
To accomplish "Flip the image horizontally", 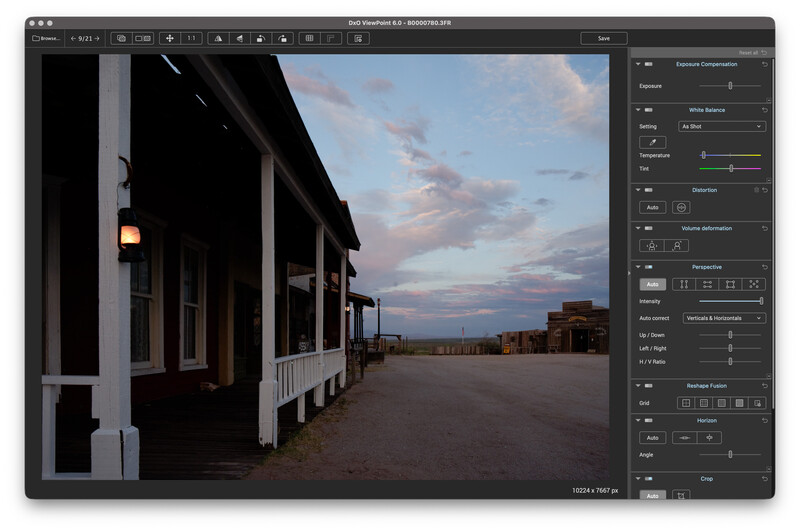I will tap(218, 38).
